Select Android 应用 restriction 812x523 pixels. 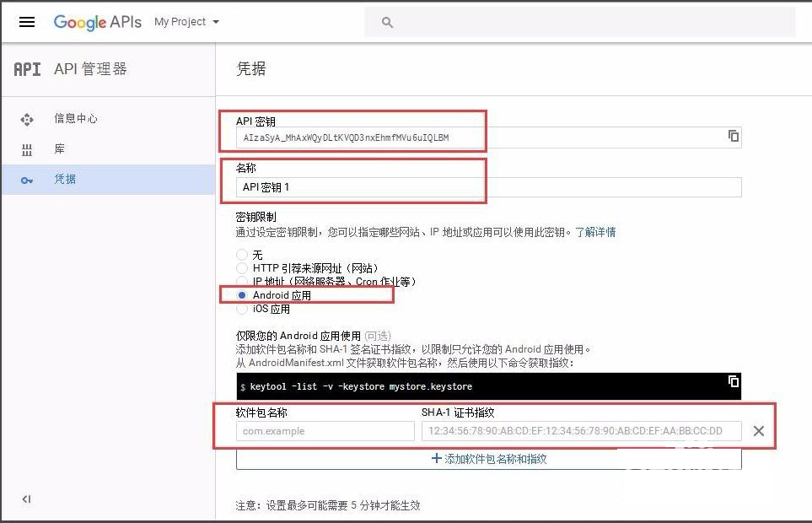click(242, 295)
